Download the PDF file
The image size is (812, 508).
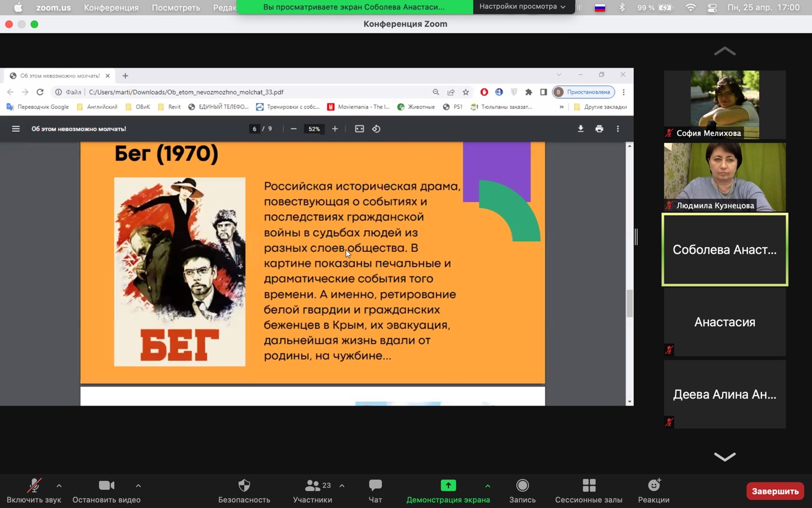point(581,129)
